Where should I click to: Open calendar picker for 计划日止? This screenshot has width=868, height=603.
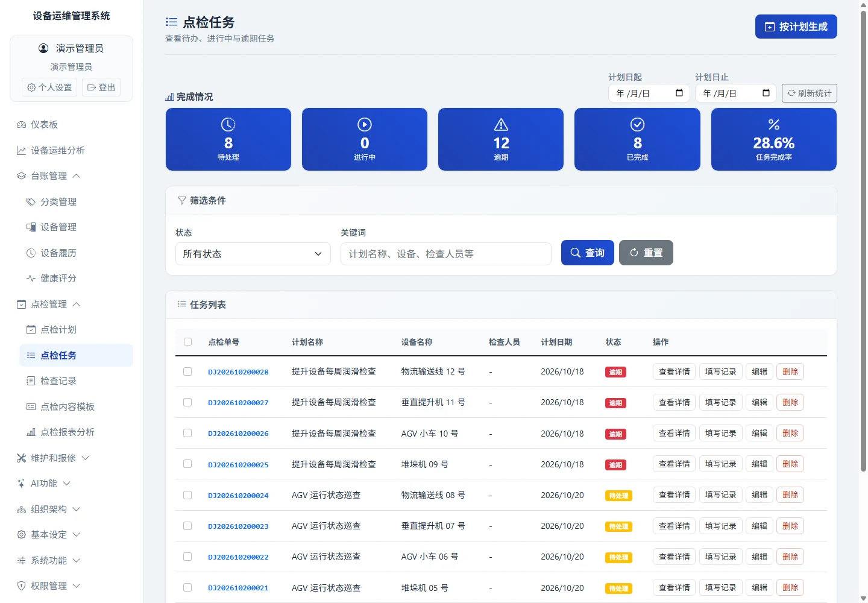(x=766, y=93)
